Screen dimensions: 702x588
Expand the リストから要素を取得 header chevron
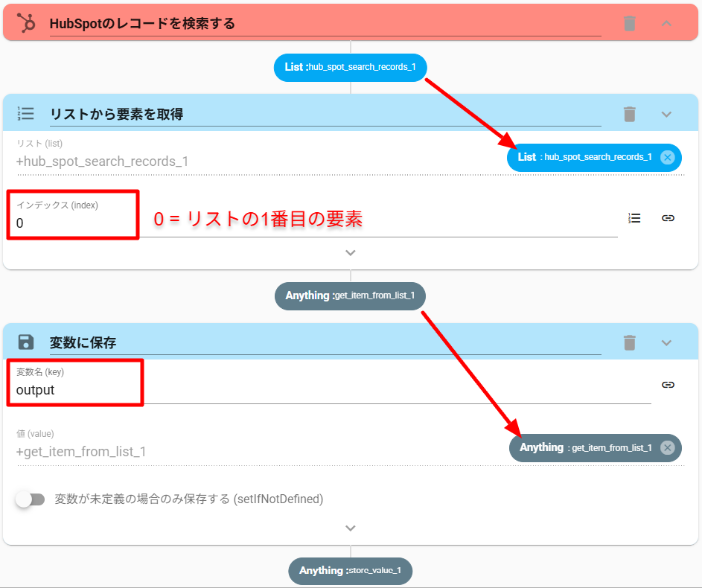pos(666,114)
